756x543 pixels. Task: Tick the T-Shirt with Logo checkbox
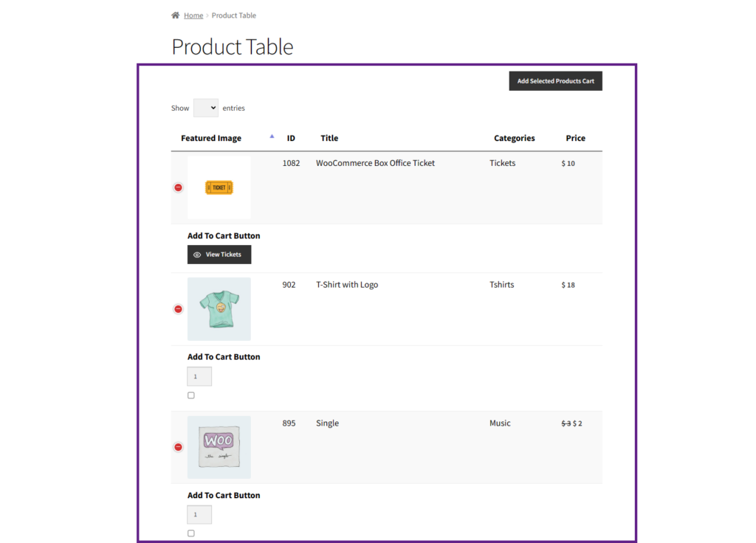click(191, 395)
